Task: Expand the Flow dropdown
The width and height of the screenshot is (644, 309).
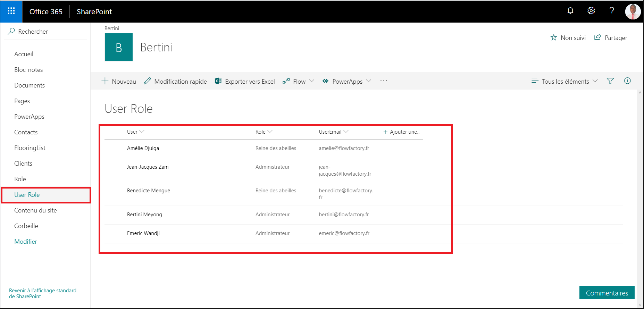Action: 298,81
